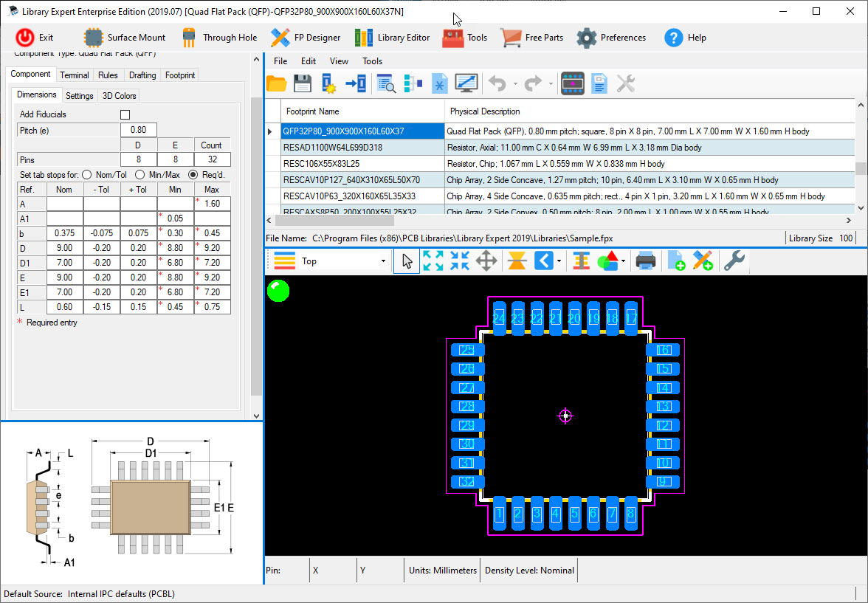The height and width of the screenshot is (603, 868).
Task: Open the View menu
Action: (339, 61)
